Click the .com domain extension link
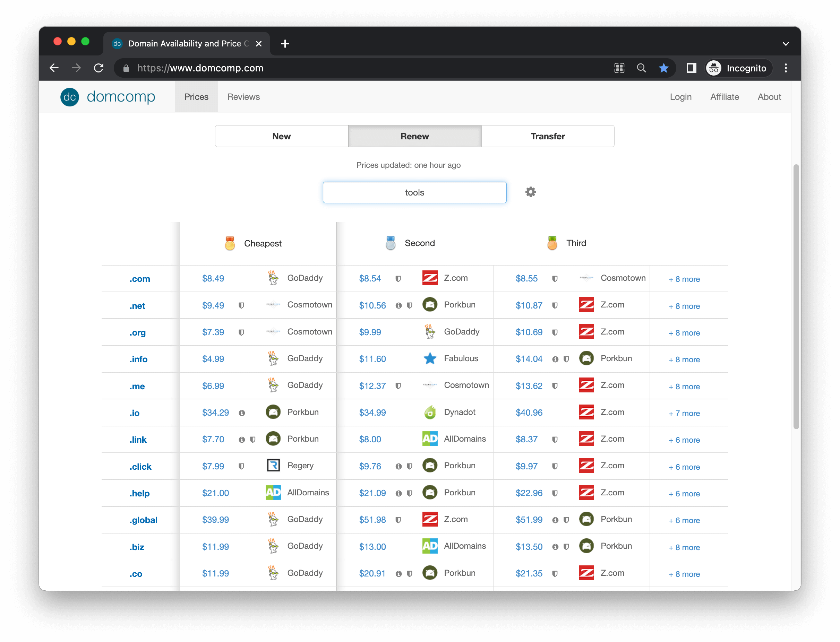840x642 pixels. tap(139, 279)
